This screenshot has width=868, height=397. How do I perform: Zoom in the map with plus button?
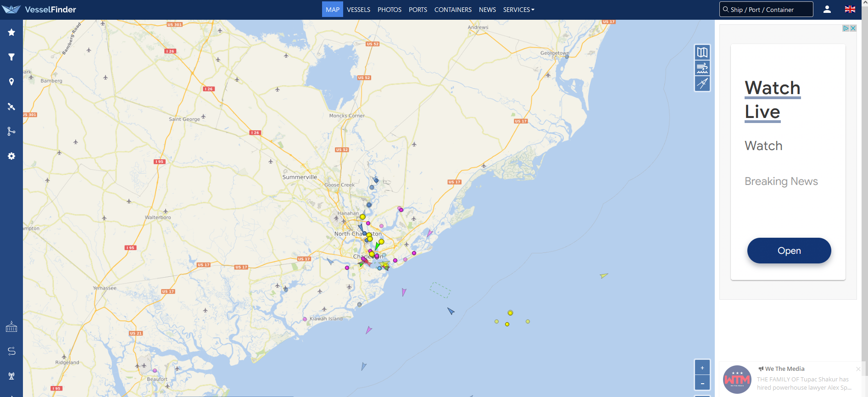point(702,368)
